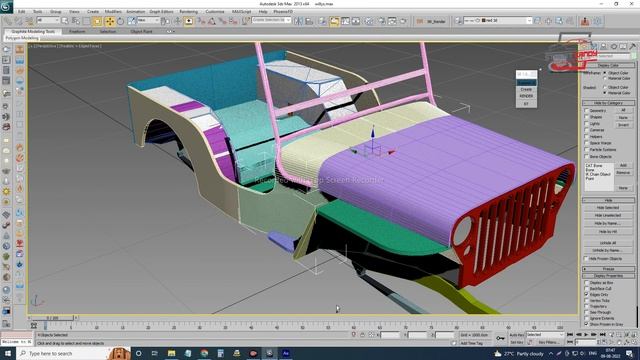Activate the Select and Scale tool
Screen dimensions: 640x360
131,21
